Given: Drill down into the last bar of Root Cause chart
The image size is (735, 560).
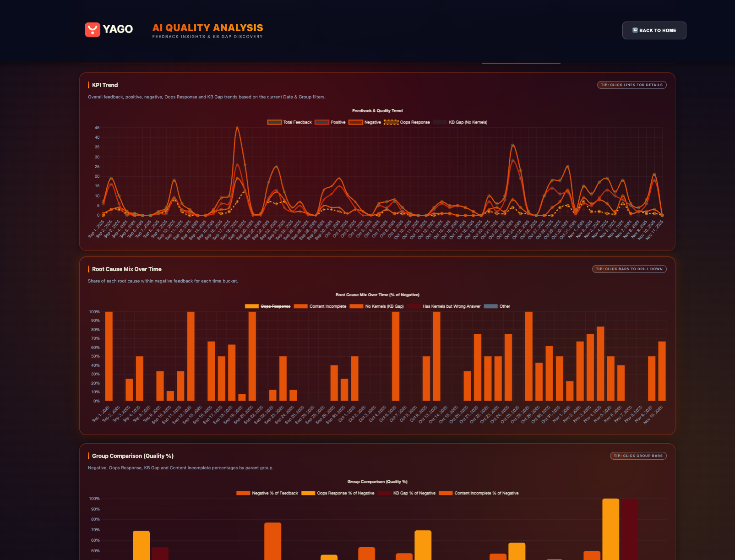Looking at the screenshot, I should (x=662, y=371).
